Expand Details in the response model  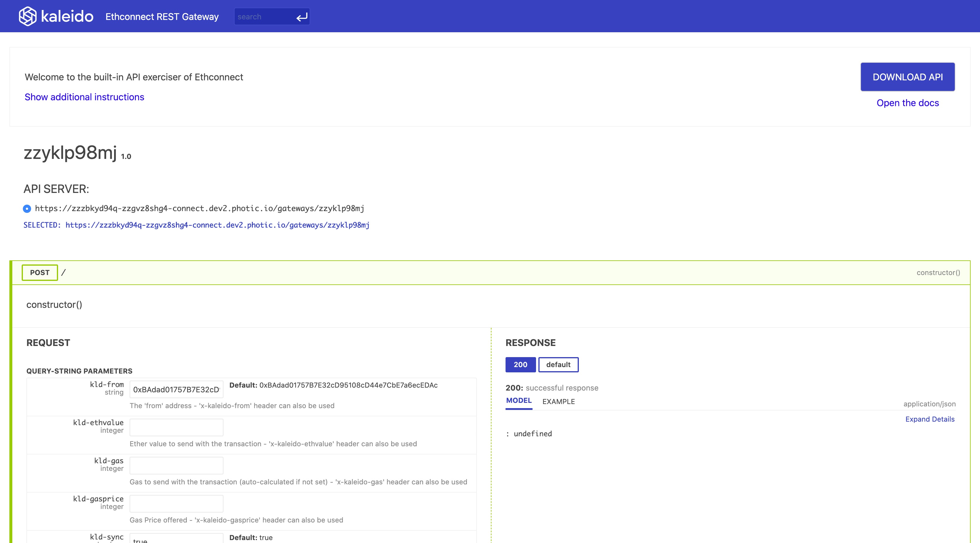(930, 419)
